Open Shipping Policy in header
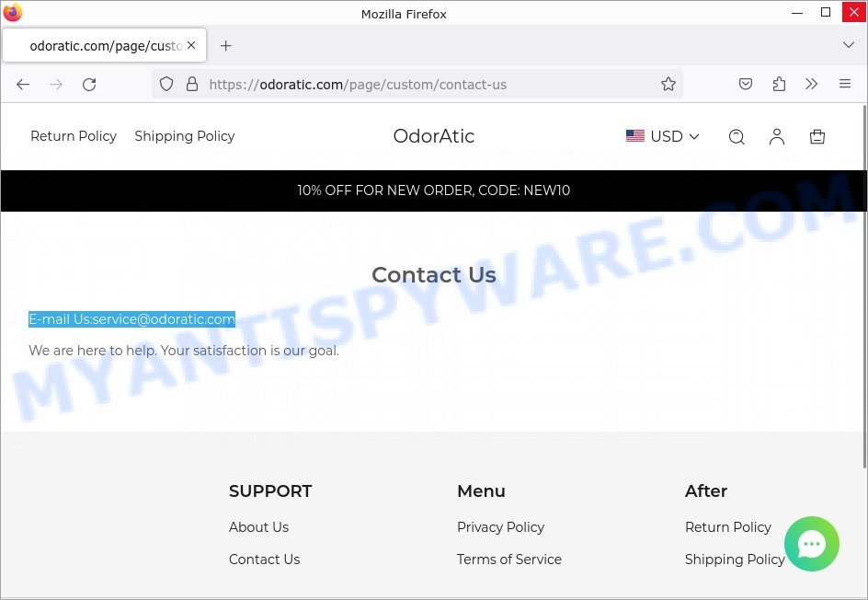The height and width of the screenshot is (600, 868). click(x=184, y=136)
